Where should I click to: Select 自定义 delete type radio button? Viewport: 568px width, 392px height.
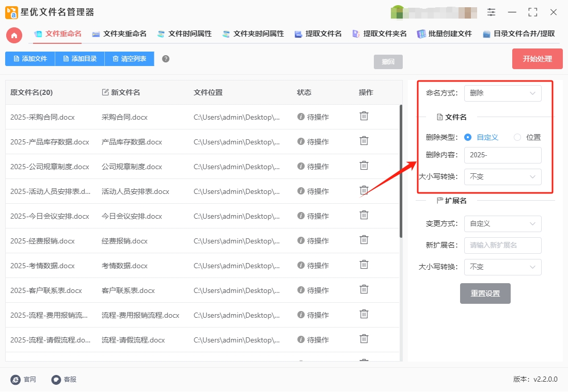pos(468,138)
